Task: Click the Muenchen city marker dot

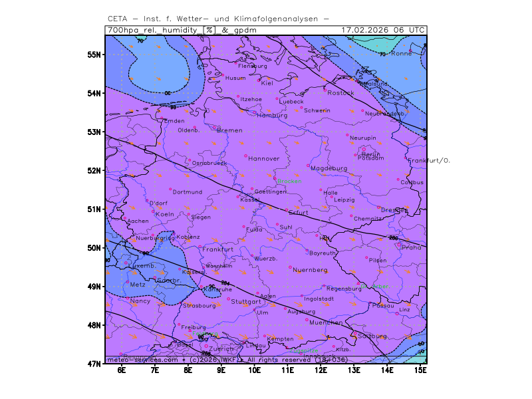Action: (x=307, y=319)
